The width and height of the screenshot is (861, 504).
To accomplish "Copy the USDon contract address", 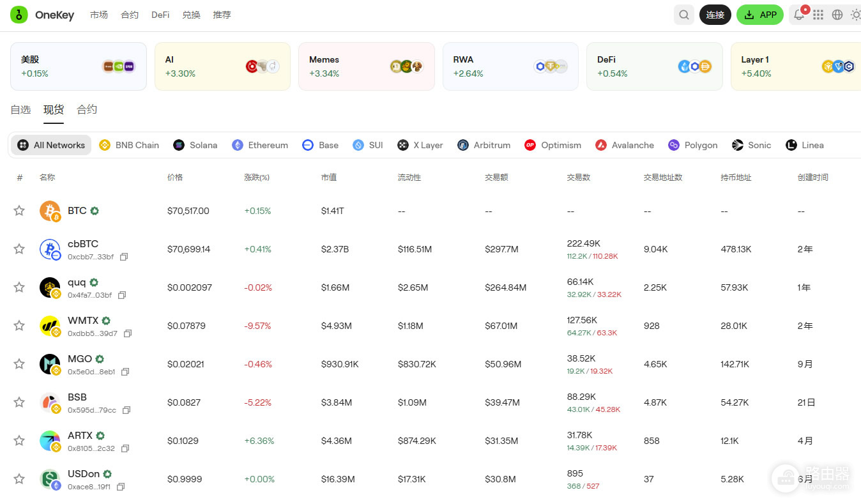I will click(x=120, y=487).
